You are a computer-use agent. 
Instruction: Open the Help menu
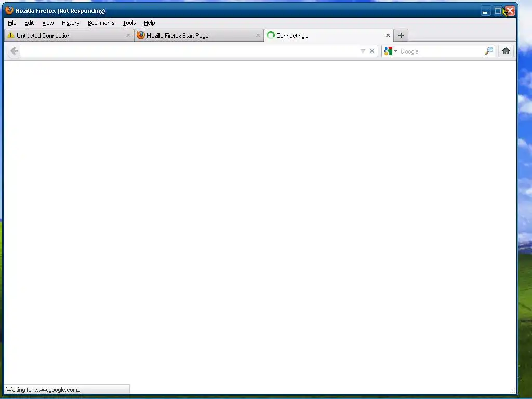(x=149, y=23)
